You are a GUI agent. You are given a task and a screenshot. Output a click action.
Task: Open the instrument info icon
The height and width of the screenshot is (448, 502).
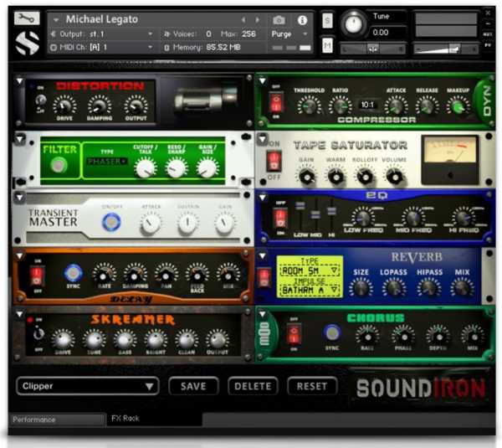click(x=302, y=19)
